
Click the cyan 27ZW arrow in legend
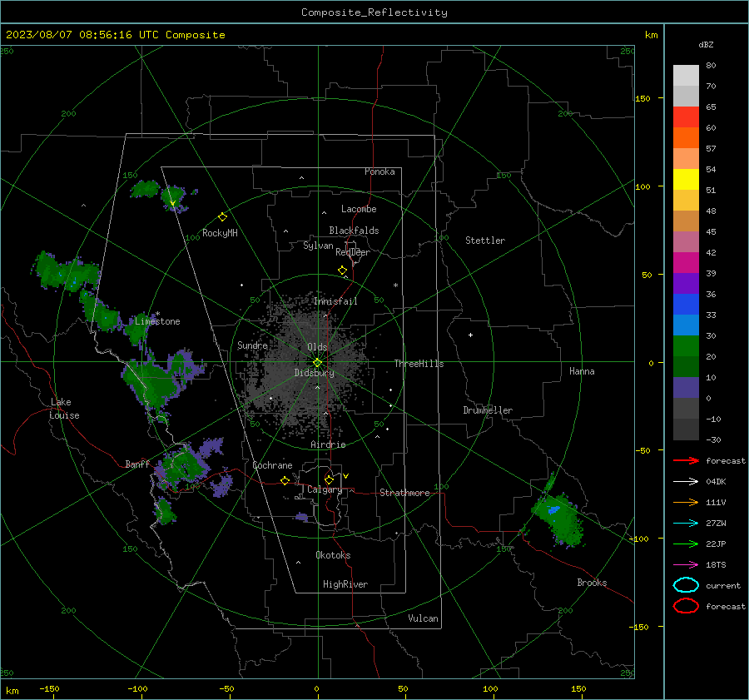[686, 524]
